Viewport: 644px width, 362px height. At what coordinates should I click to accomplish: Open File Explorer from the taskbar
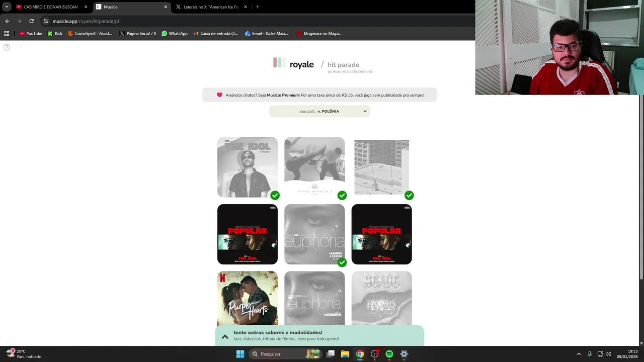pyautogui.click(x=345, y=354)
